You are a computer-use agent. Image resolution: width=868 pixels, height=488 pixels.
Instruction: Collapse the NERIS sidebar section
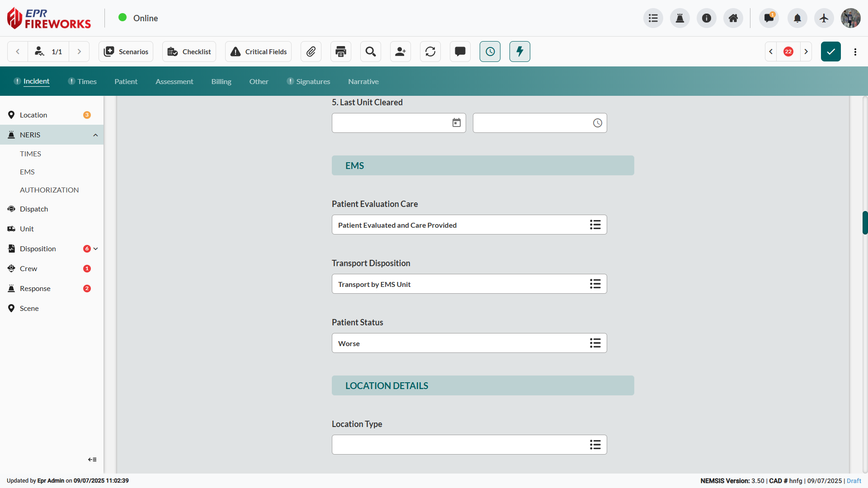coord(95,135)
